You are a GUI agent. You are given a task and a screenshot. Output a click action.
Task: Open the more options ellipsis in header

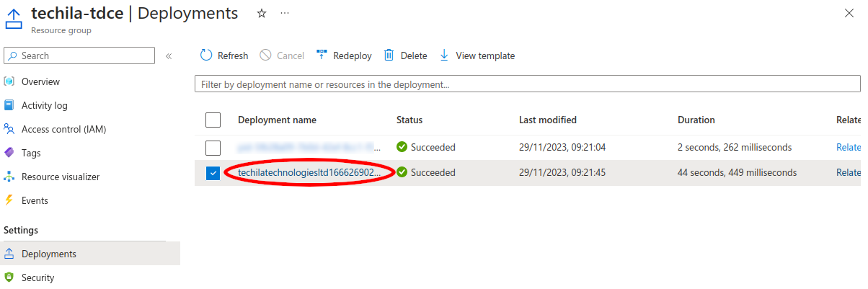click(x=285, y=14)
